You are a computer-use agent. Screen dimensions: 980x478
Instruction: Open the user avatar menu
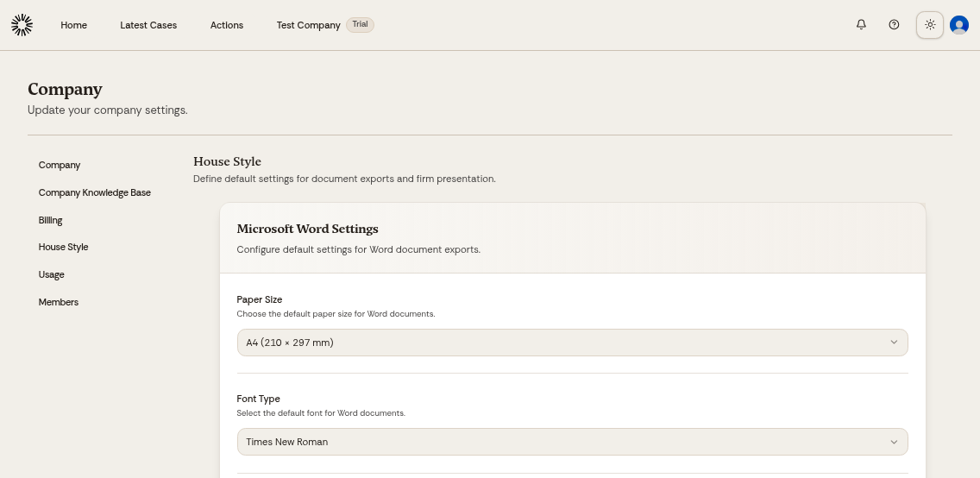pyautogui.click(x=958, y=25)
